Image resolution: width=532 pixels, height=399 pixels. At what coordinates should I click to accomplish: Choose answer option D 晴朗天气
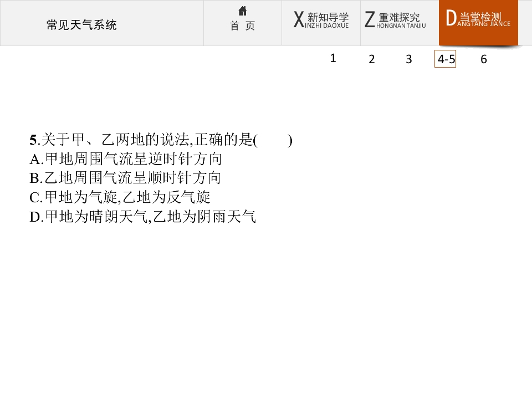coord(142,217)
